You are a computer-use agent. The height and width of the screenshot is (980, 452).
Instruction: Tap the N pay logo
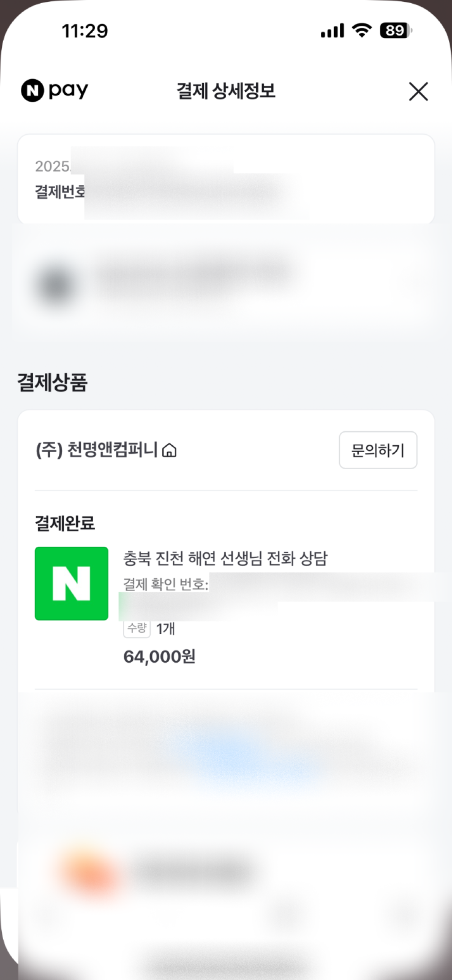(x=55, y=90)
